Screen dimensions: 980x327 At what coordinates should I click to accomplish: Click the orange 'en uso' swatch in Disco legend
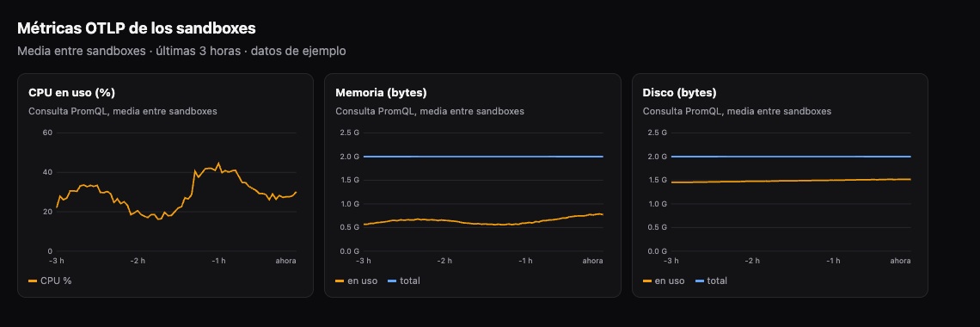(x=646, y=281)
